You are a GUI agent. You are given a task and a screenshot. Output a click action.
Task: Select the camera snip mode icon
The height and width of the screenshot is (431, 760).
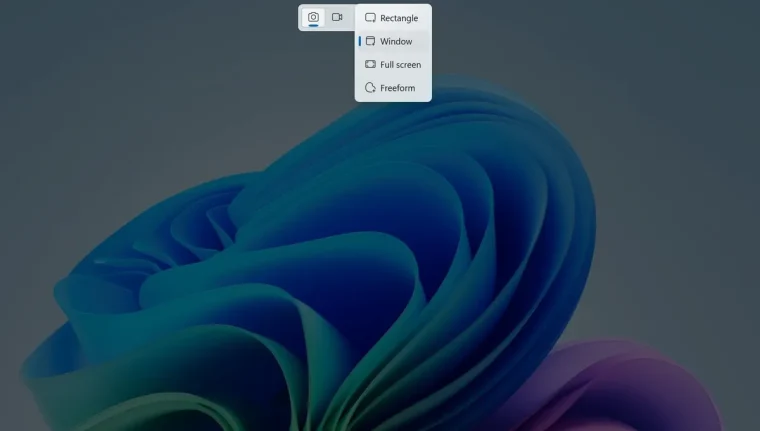[313, 17]
